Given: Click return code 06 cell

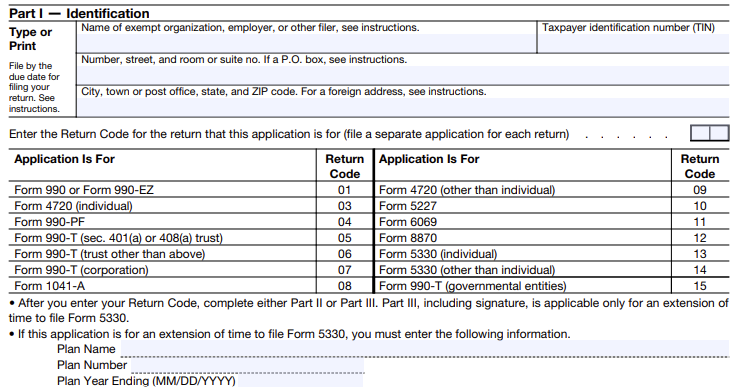Looking at the screenshot, I should (345, 254).
